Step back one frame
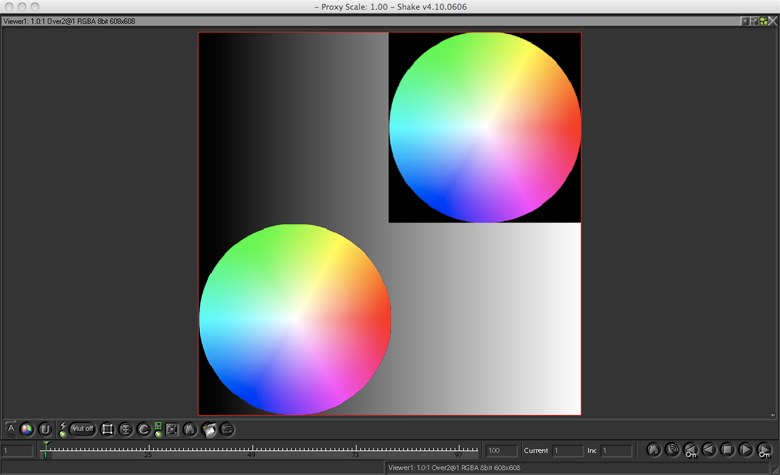The height and width of the screenshot is (475, 780). [709, 450]
